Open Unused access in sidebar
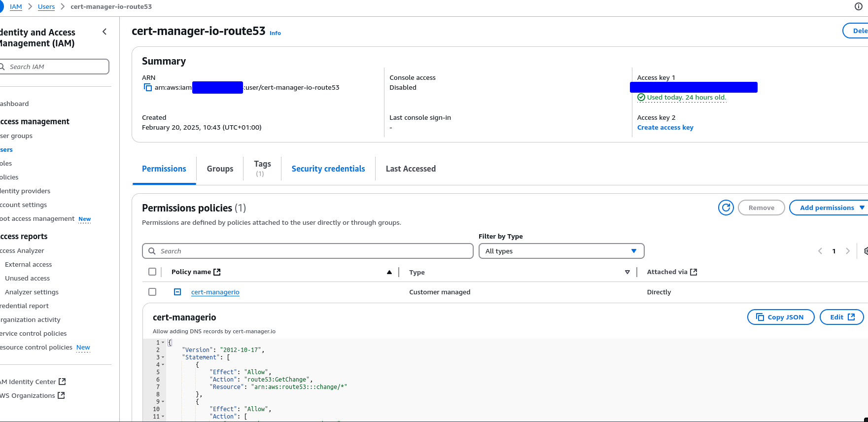Viewport: 868px width, 422px height. 27,278
